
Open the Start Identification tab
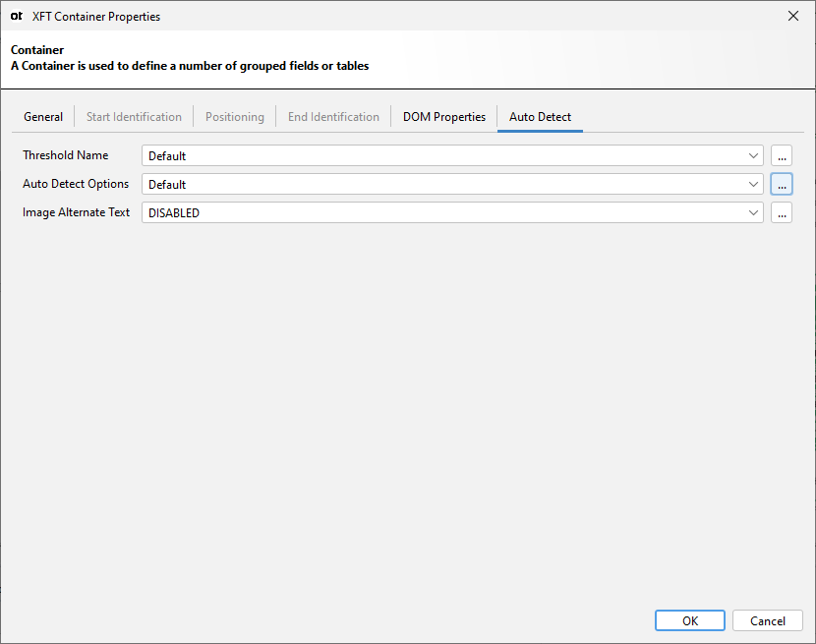click(133, 116)
